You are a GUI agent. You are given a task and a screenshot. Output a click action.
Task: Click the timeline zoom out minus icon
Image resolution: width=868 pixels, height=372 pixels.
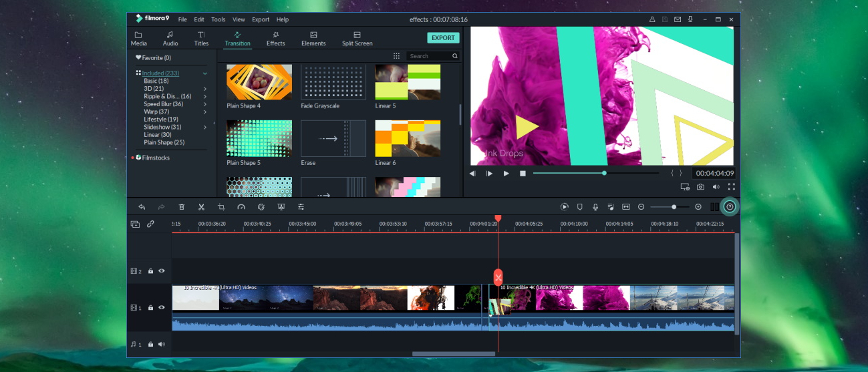coord(641,207)
